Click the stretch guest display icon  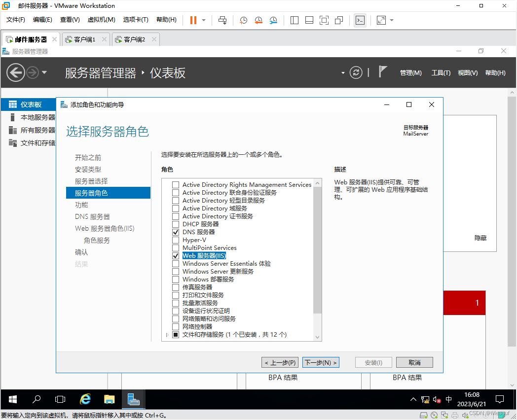click(x=381, y=20)
